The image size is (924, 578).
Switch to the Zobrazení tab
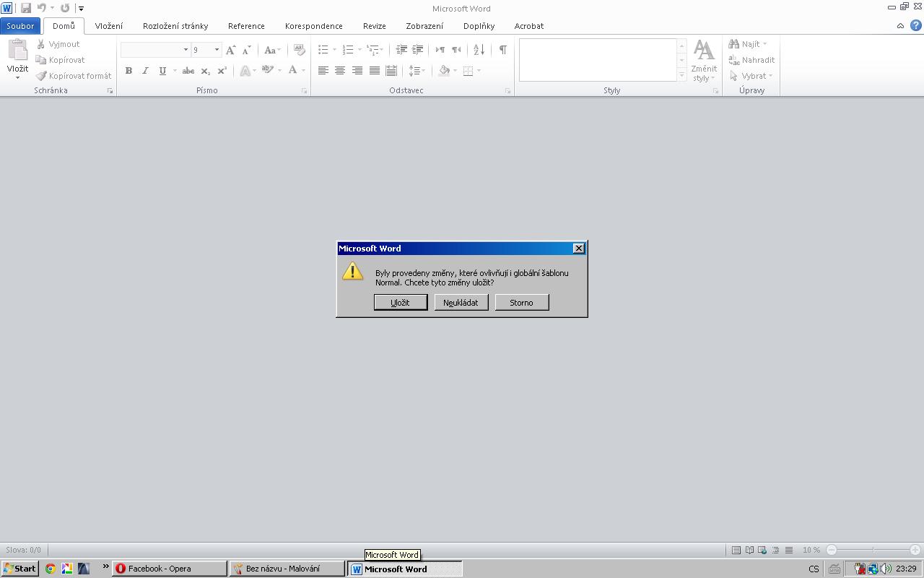click(424, 26)
